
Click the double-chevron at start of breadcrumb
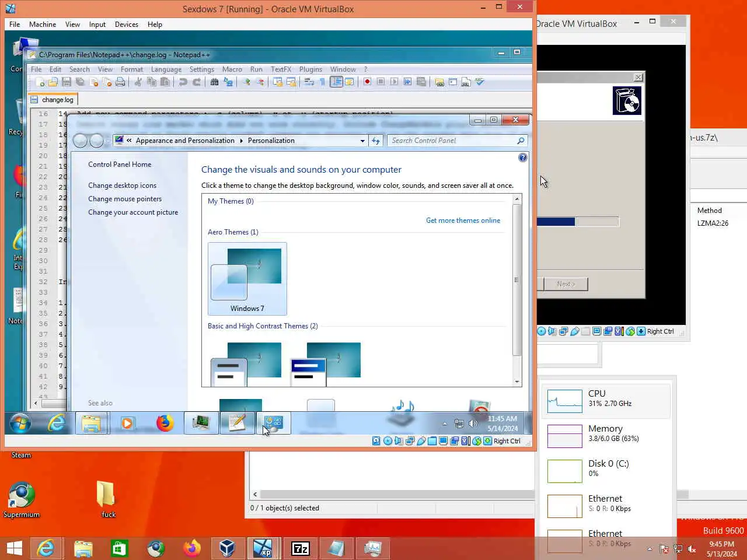[130, 141]
